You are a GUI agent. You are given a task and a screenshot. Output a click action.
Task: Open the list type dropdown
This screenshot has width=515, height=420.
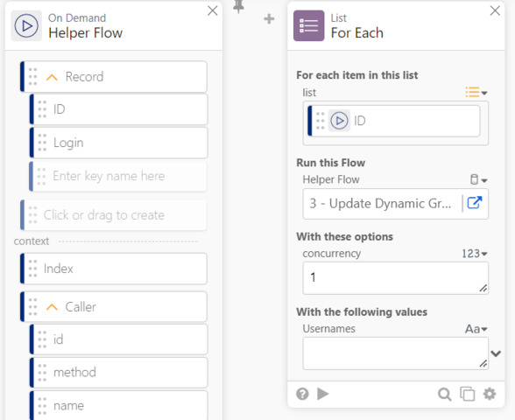[x=476, y=93]
